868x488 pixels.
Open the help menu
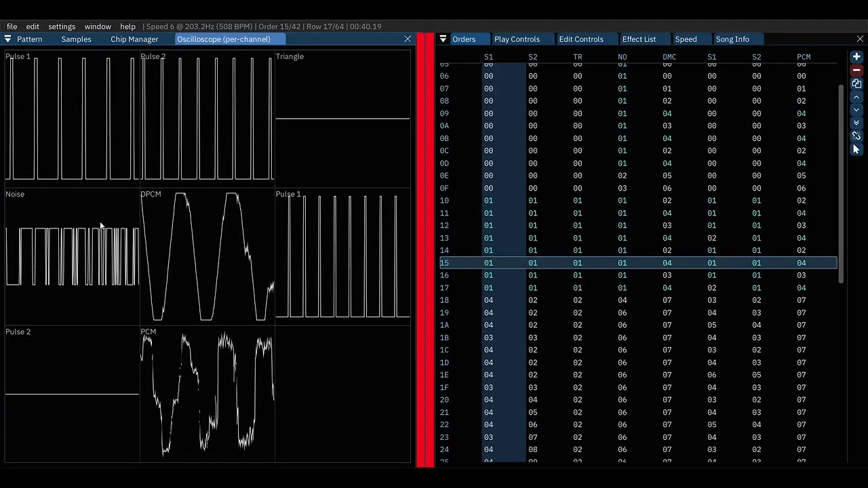click(x=127, y=26)
